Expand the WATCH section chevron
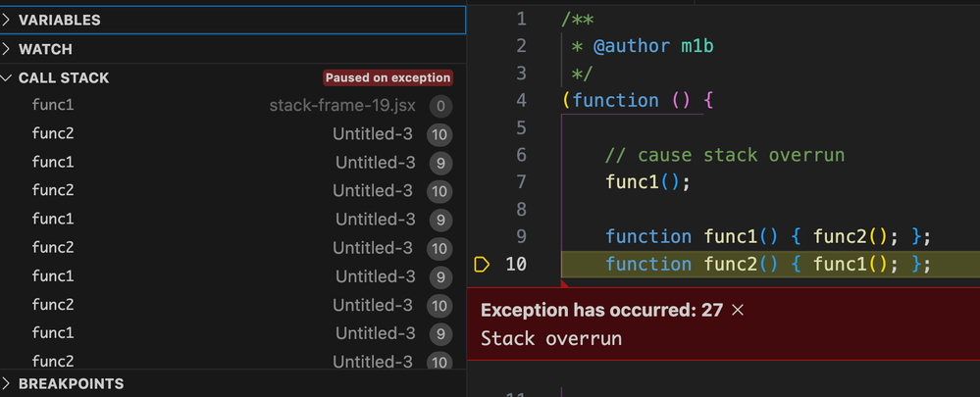The height and width of the screenshot is (397, 980). (x=8, y=49)
